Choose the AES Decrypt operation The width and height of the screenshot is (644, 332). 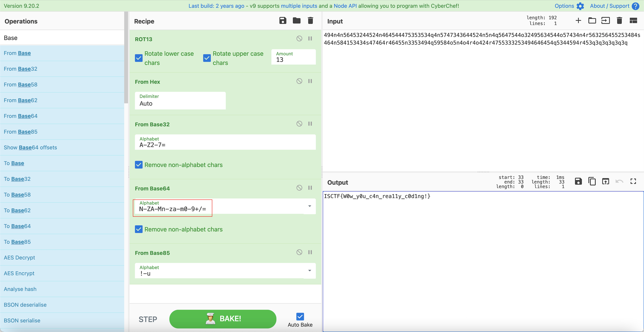click(62, 258)
